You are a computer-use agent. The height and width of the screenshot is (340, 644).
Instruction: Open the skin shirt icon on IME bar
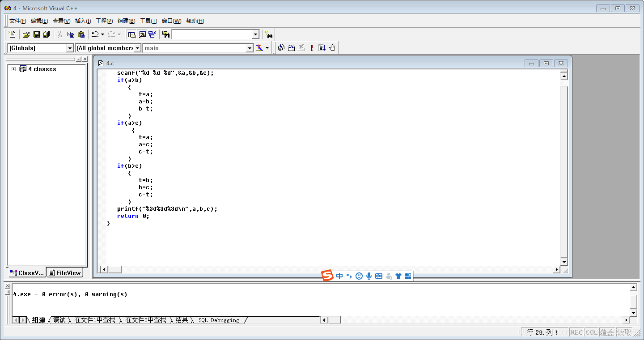point(398,276)
